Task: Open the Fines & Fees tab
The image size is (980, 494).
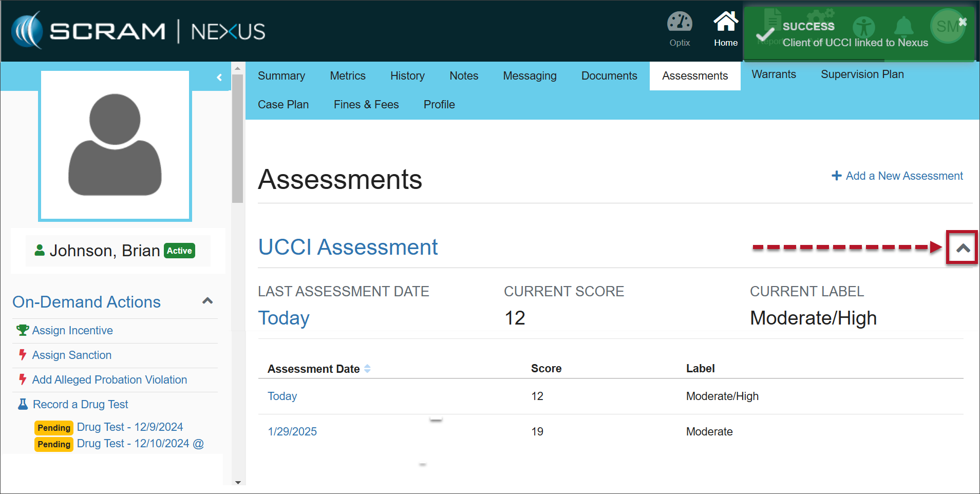Action: point(366,105)
